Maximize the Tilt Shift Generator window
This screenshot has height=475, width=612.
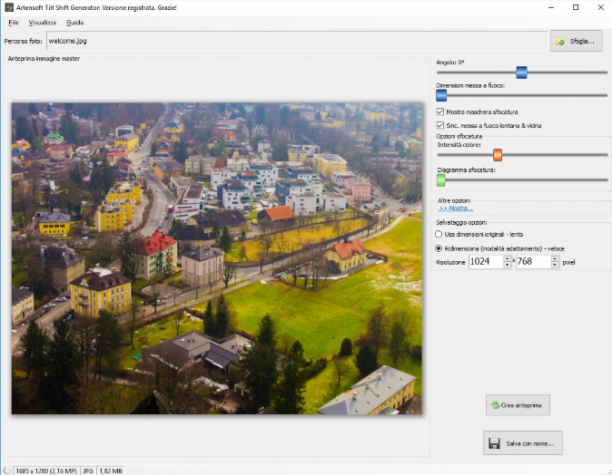coord(576,7)
